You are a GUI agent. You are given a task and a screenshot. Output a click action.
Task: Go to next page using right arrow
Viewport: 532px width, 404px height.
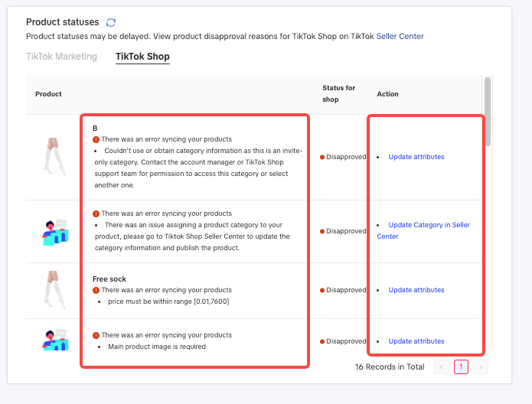click(x=480, y=367)
